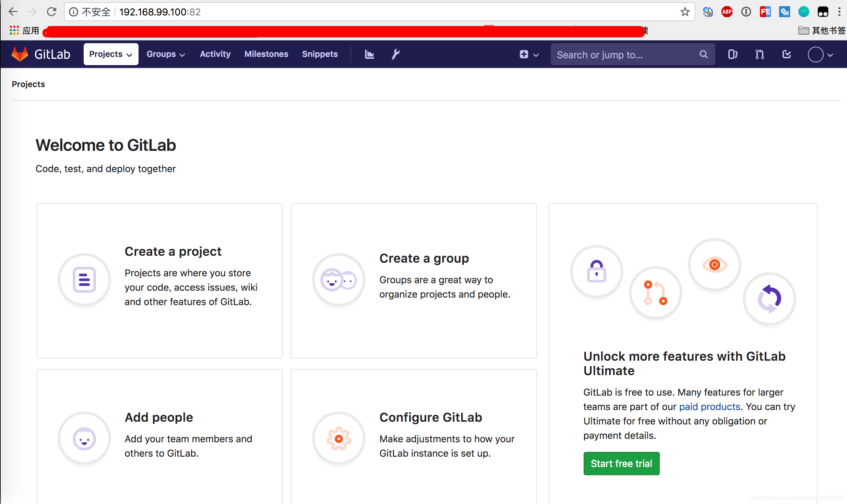Bookmark page with the star icon
The width and height of the screenshot is (847, 504).
tap(685, 12)
